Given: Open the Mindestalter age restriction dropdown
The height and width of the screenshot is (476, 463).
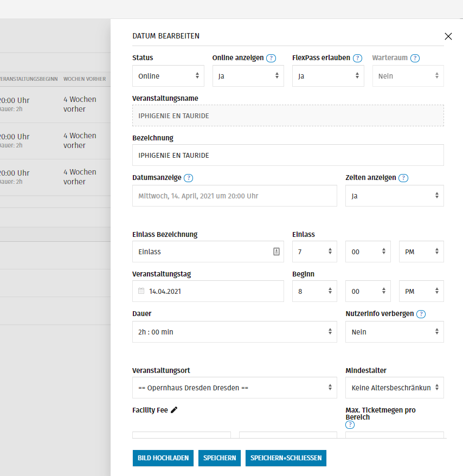Looking at the screenshot, I should click(x=394, y=388).
